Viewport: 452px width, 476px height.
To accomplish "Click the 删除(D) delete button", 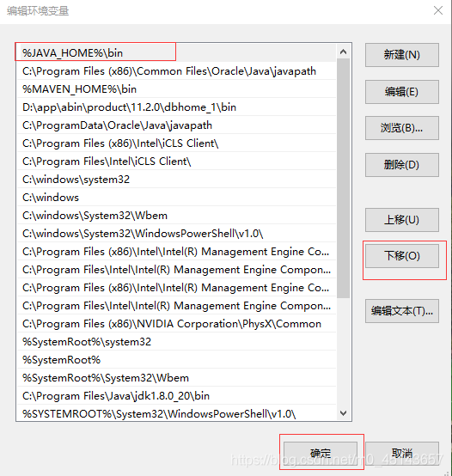I will coord(401,165).
